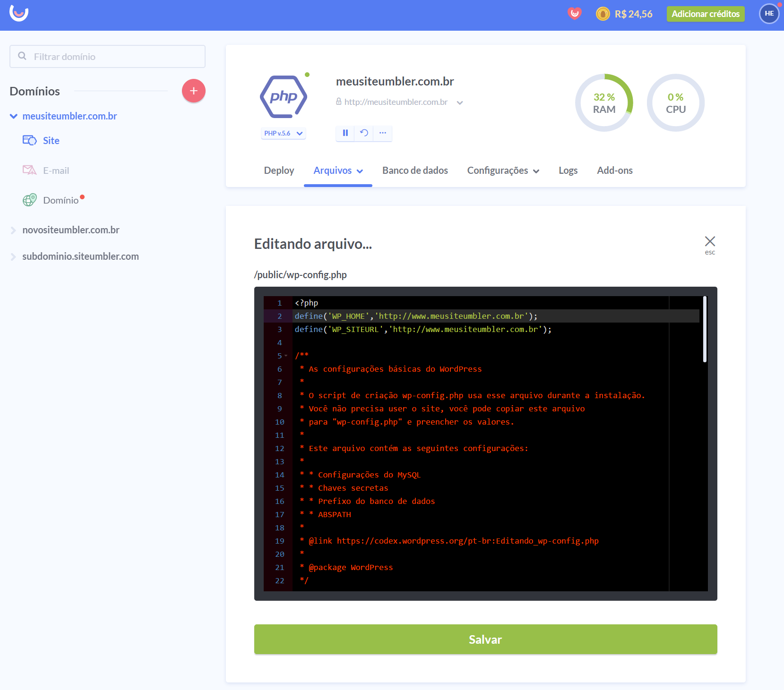Select the Site icon under meusiteumbler.com.br
The image size is (784, 690).
tap(29, 140)
